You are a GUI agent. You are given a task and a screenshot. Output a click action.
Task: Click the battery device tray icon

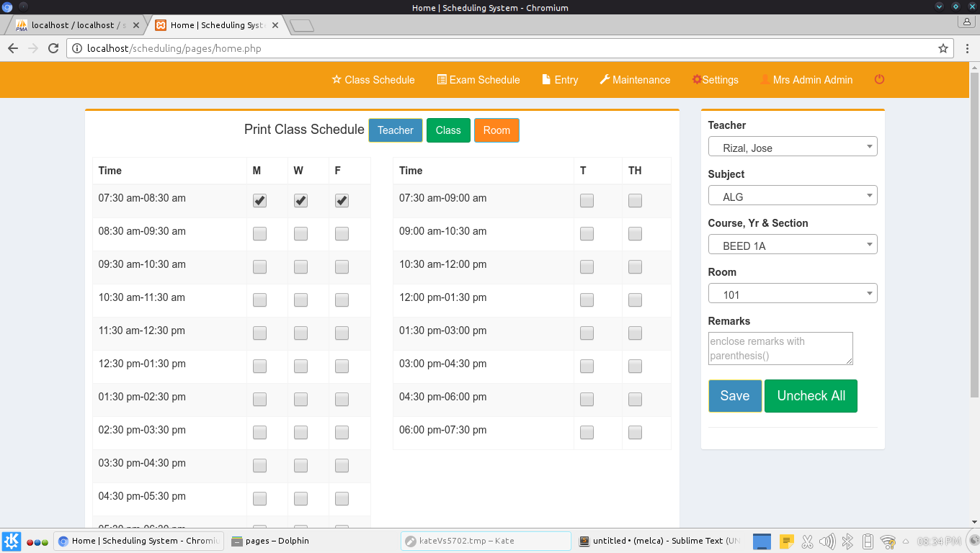click(x=868, y=541)
